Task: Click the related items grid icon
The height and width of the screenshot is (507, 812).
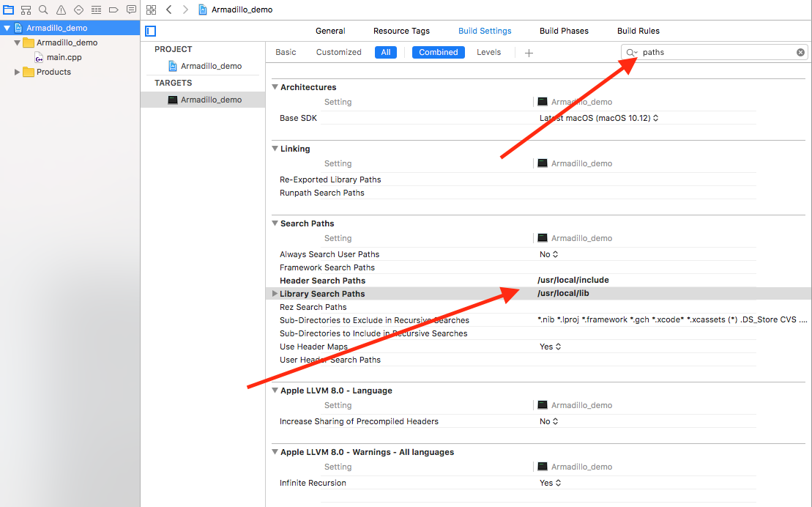Action: [x=152, y=10]
